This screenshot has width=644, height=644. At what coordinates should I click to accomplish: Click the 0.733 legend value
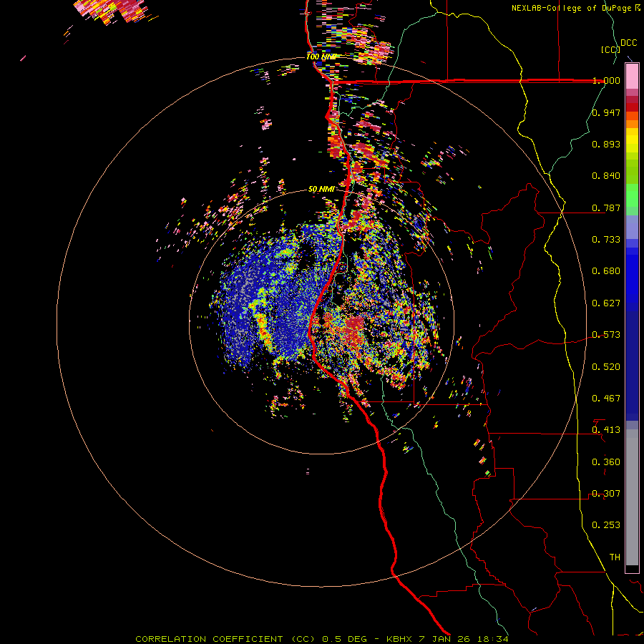606,240
